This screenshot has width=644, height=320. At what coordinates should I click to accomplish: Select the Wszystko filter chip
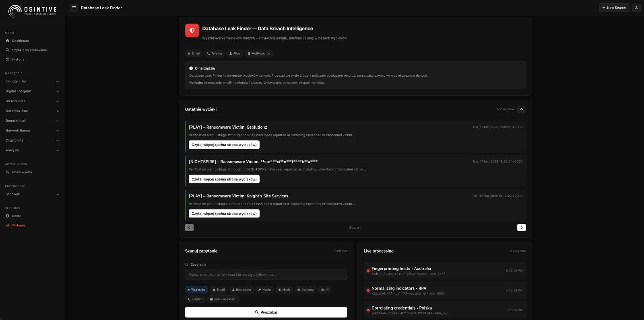[x=196, y=289]
